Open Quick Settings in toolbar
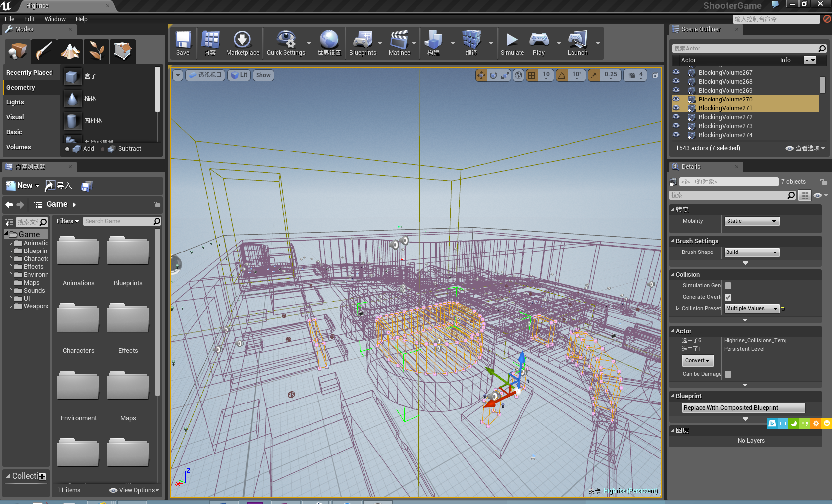The image size is (832, 504). click(286, 43)
